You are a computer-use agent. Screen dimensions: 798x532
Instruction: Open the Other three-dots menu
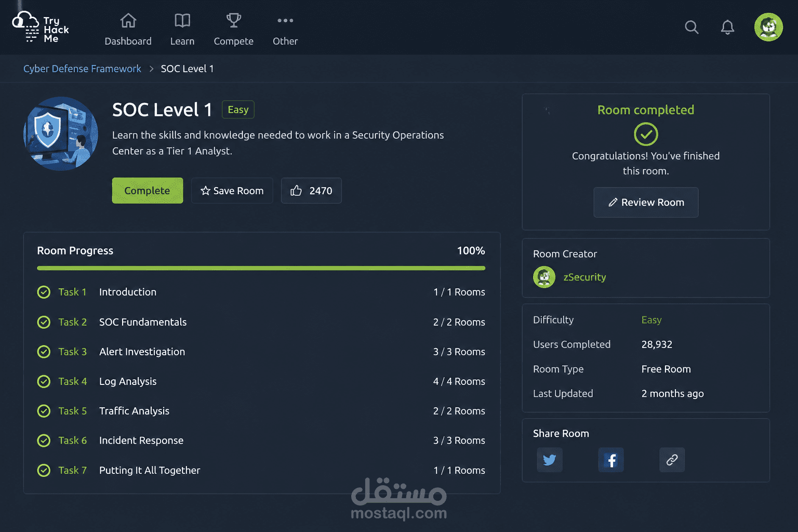[285, 21]
